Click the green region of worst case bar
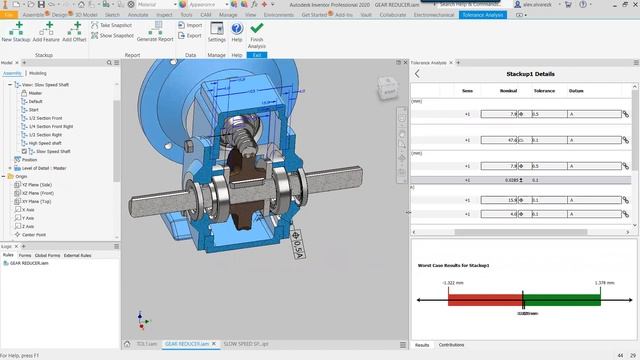The height and width of the screenshot is (360, 640). (562, 300)
